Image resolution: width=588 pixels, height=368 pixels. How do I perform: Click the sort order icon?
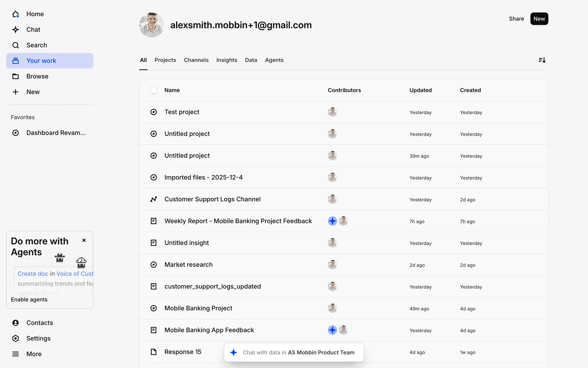click(542, 60)
